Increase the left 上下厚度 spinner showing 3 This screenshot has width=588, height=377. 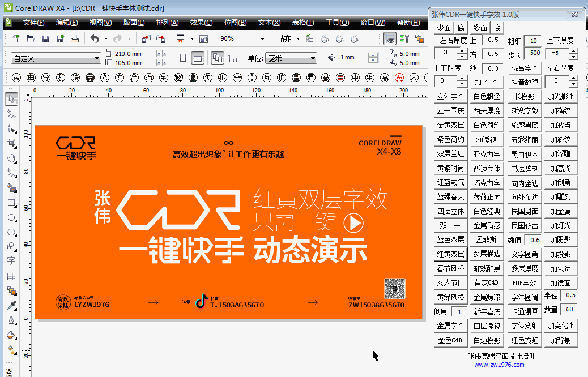462,79
